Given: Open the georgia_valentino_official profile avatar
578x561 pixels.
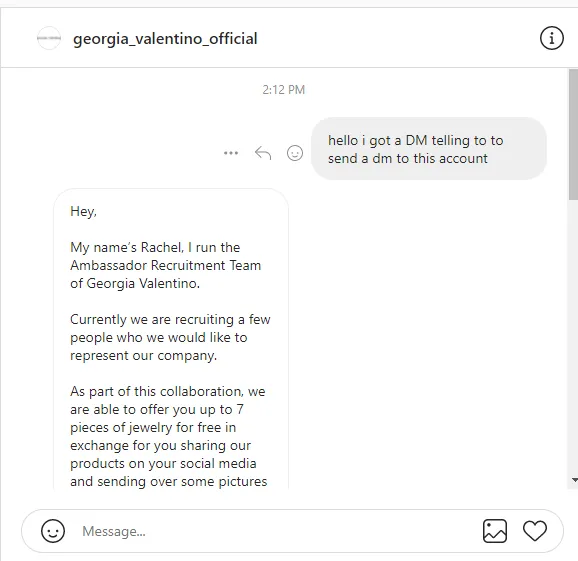Looking at the screenshot, I should tap(49, 38).
